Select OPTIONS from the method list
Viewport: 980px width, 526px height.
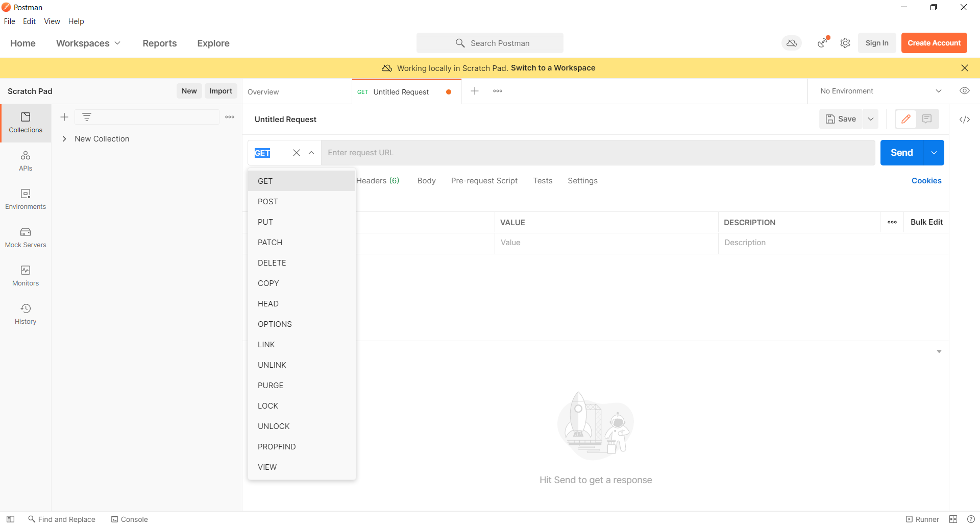pos(302,324)
